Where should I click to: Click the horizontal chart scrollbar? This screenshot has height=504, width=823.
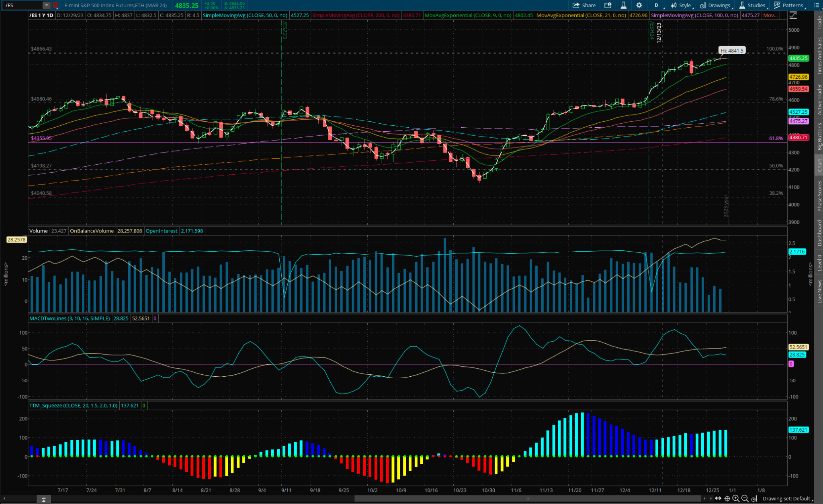[527, 498]
